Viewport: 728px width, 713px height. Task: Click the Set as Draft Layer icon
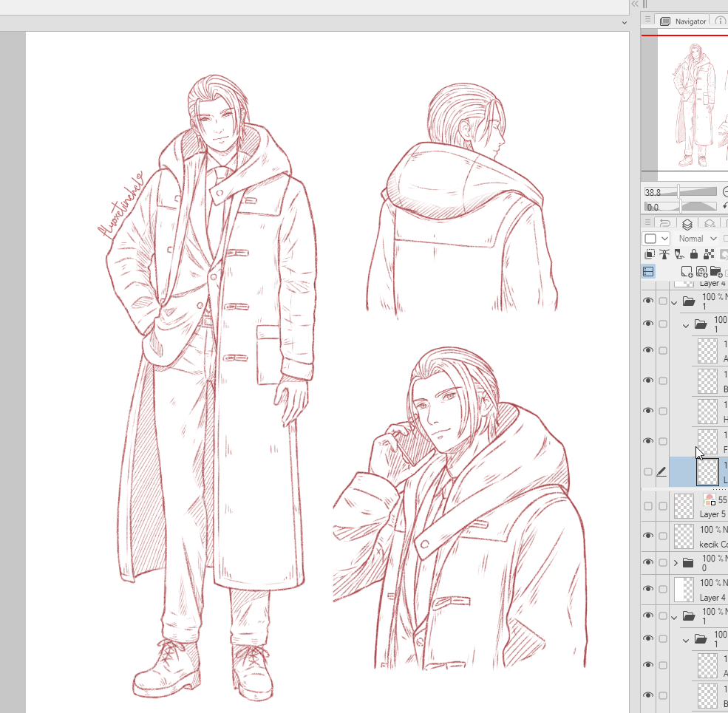click(x=678, y=254)
